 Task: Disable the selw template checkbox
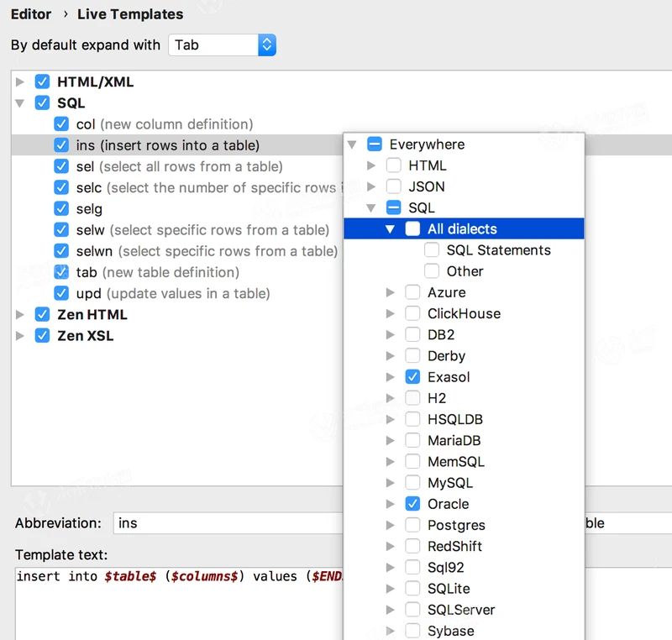(x=61, y=230)
